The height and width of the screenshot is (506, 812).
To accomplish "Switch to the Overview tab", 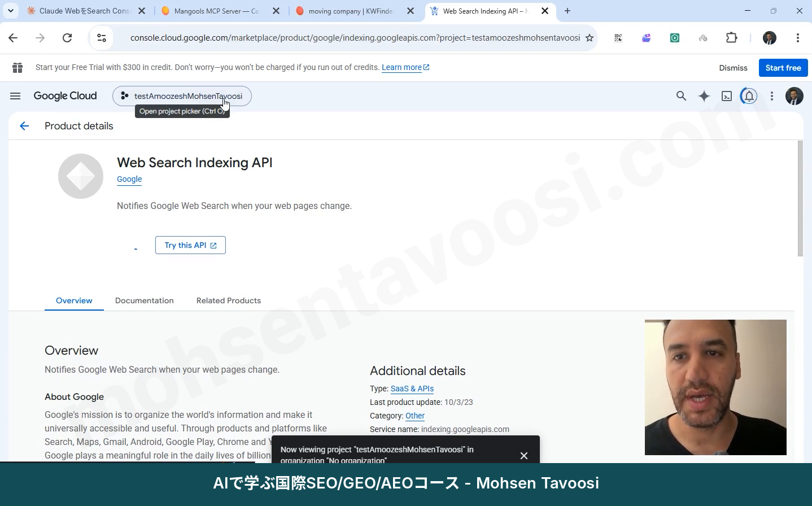I will 74,300.
